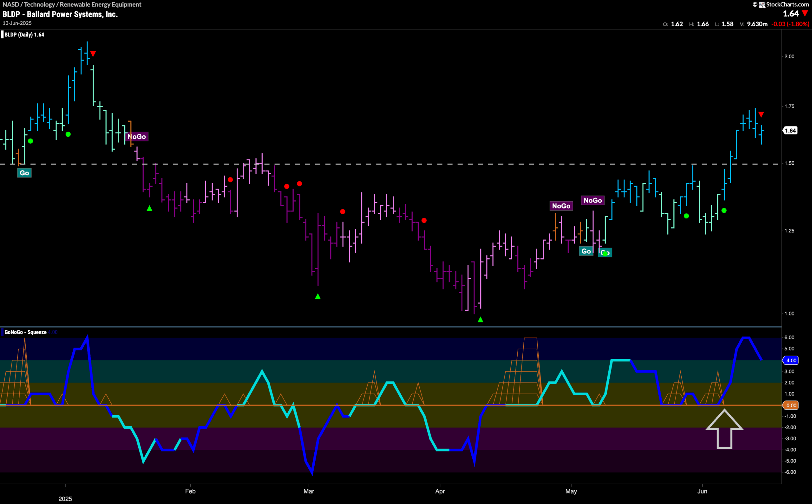Click the Go label below early May bars
812x504 pixels.
[586, 251]
